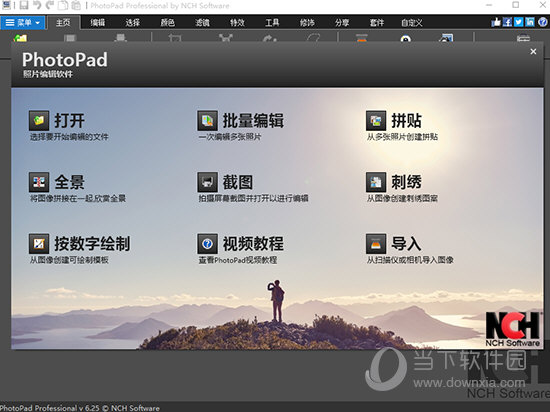This screenshot has width=550, height=412.
Task: Click the paste clipboard icon in title bar
Action: [x=76, y=5]
